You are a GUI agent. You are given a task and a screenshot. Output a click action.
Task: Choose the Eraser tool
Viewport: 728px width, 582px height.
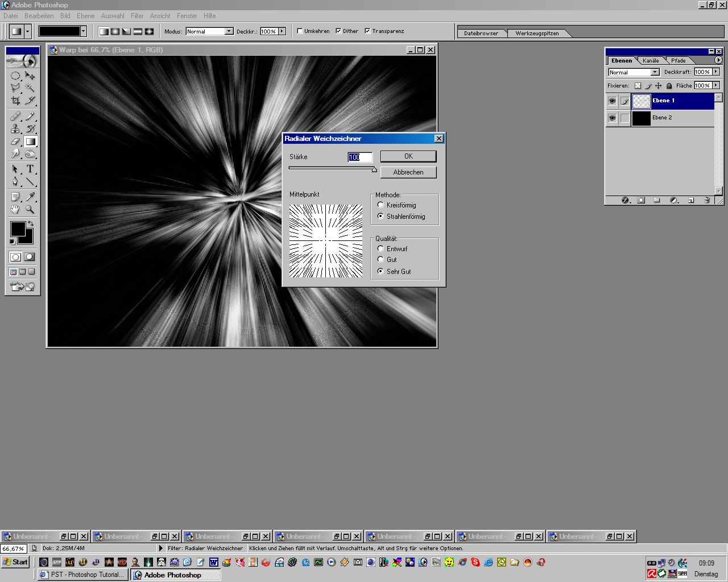pyautogui.click(x=15, y=142)
